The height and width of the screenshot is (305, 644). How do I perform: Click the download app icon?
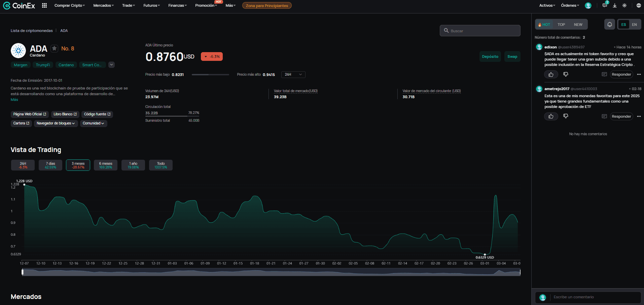615,5
